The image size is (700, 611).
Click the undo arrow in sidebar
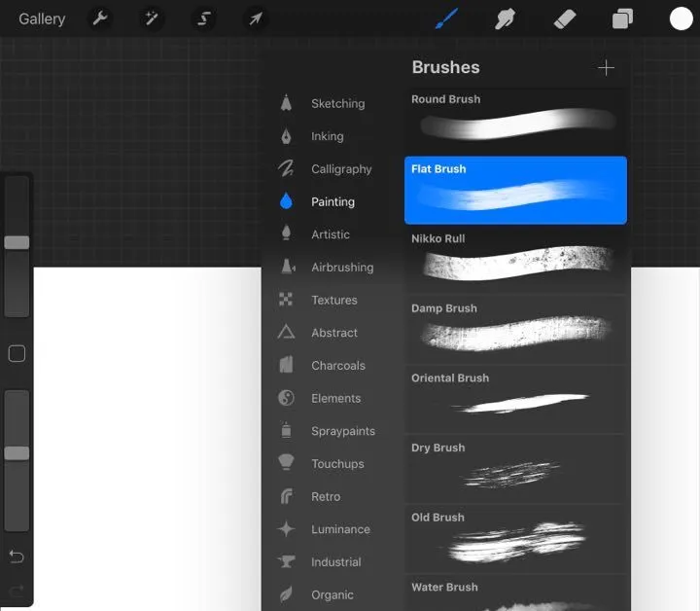[x=17, y=557]
